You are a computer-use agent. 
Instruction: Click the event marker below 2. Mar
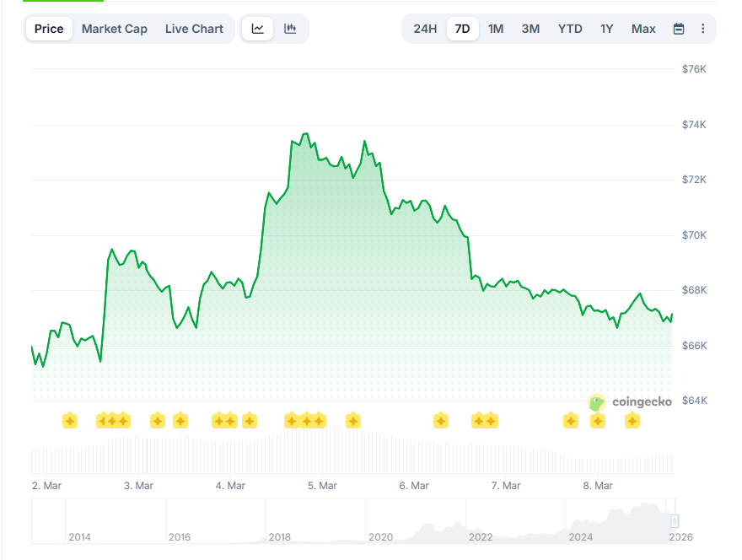coord(69,420)
